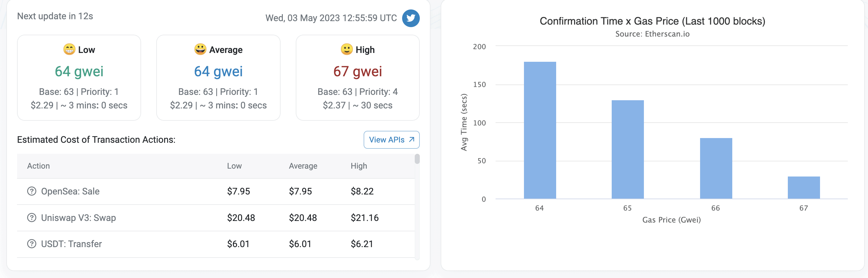Click the Twitter share icon
Viewport: 868px width, 278px height.
click(410, 18)
